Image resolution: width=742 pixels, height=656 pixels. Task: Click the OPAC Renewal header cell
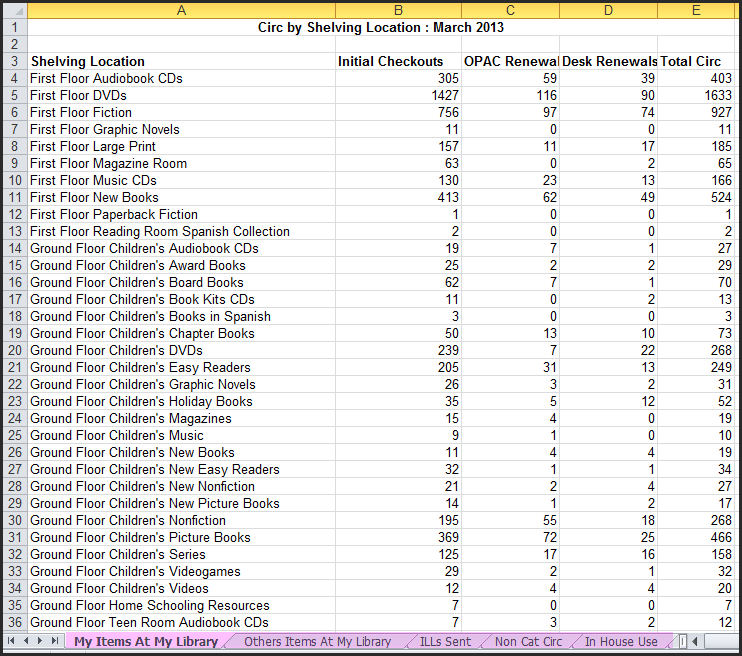click(x=511, y=62)
